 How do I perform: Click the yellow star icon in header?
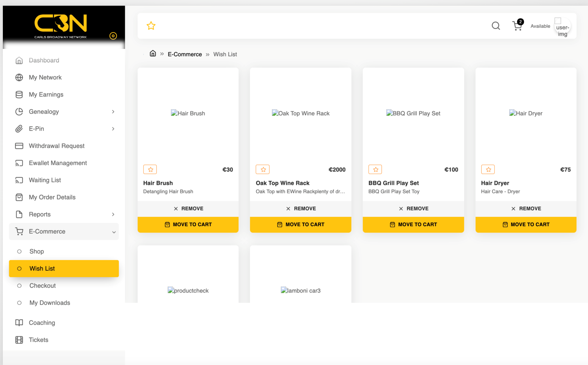pos(151,26)
